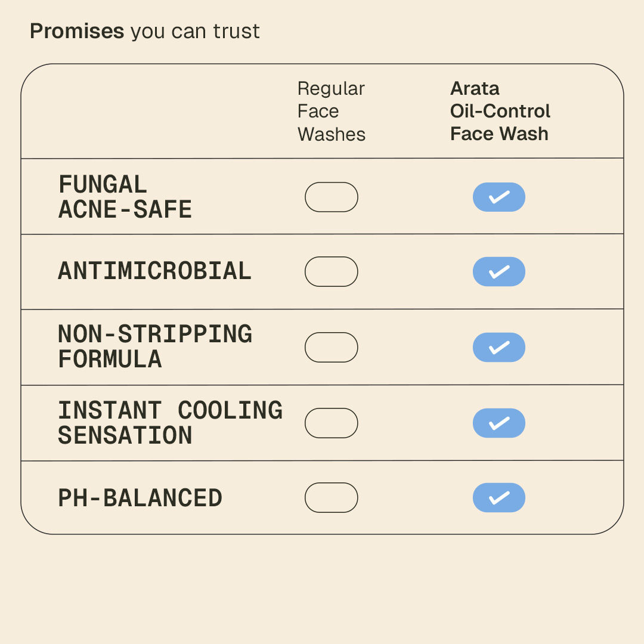Click the FUNGAL ACNE-SAFE label
The width and height of the screenshot is (644, 644).
tap(125, 197)
